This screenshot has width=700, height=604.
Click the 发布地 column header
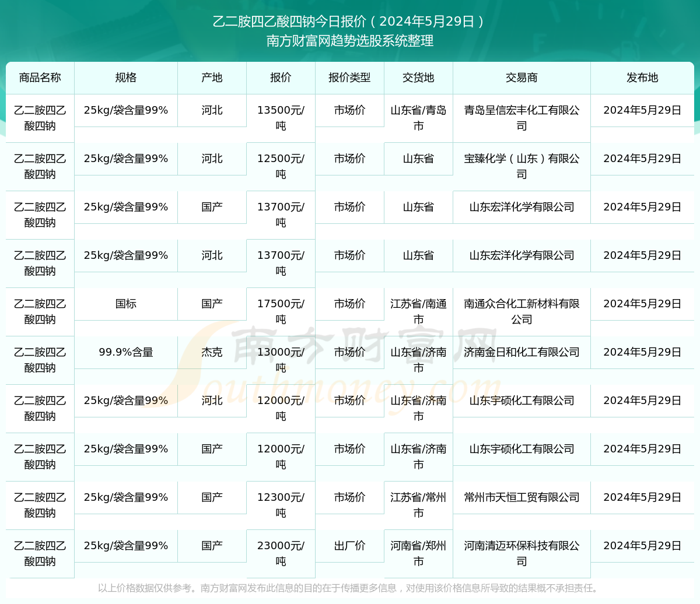pyautogui.click(x=642, y=78)
